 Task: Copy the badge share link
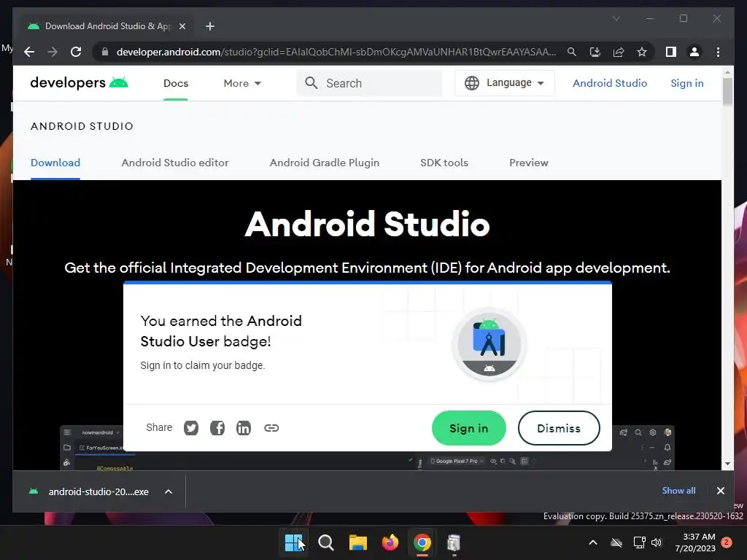(271, 427)
